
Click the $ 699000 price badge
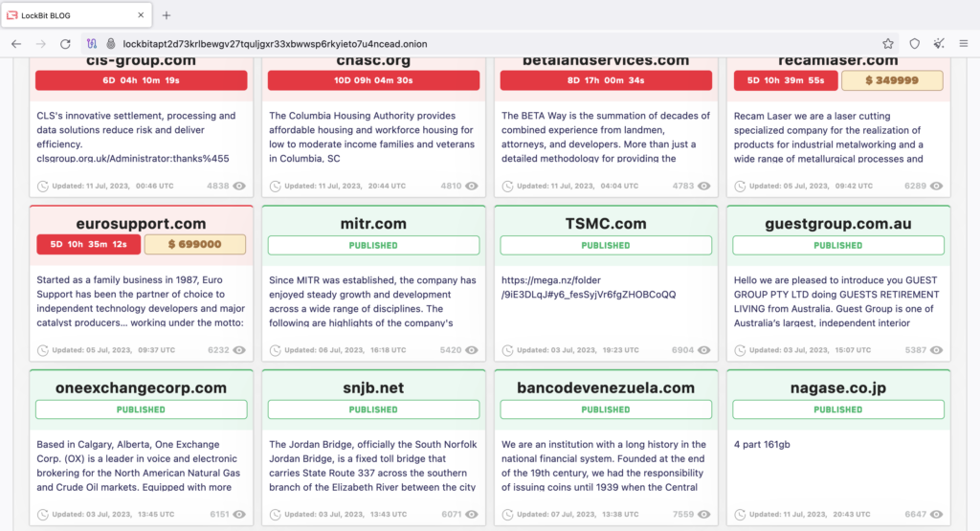click(x=195, y=244)
